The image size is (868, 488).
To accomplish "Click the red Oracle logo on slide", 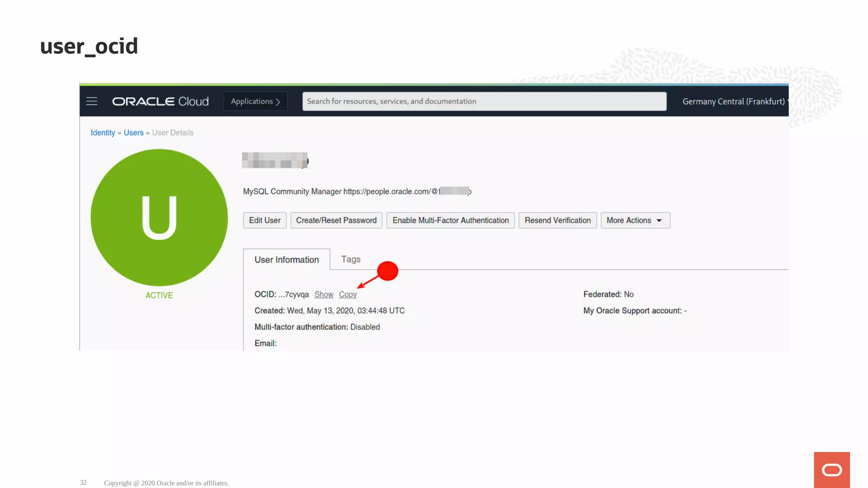I will [832, 470].
